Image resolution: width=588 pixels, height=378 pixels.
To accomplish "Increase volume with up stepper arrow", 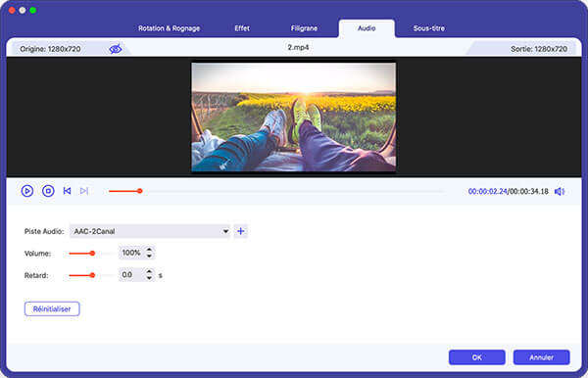I will pos(149,250).
